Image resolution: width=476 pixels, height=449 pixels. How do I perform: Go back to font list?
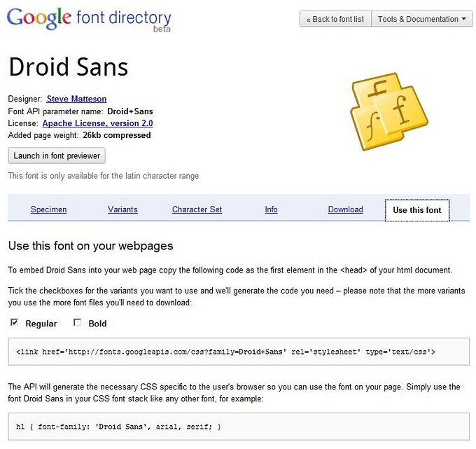tap(335, 19)
